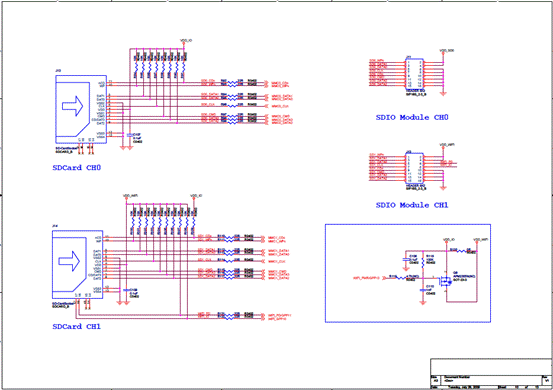Click the ground symbol below the MOSFET gate capacitor
Viewport: 553px width, 390px height.
pos(423,302)
